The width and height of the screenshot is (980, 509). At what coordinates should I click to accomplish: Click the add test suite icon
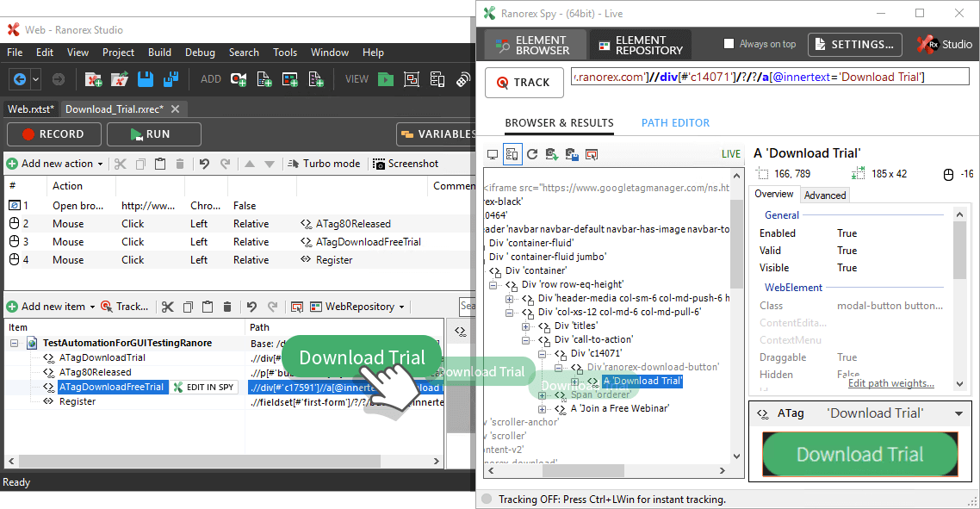click(316, 79)
